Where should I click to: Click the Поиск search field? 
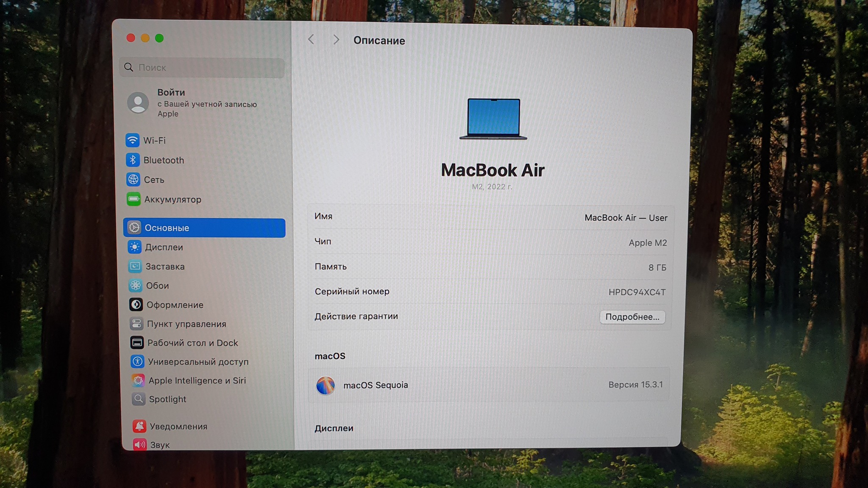(203, 67)
